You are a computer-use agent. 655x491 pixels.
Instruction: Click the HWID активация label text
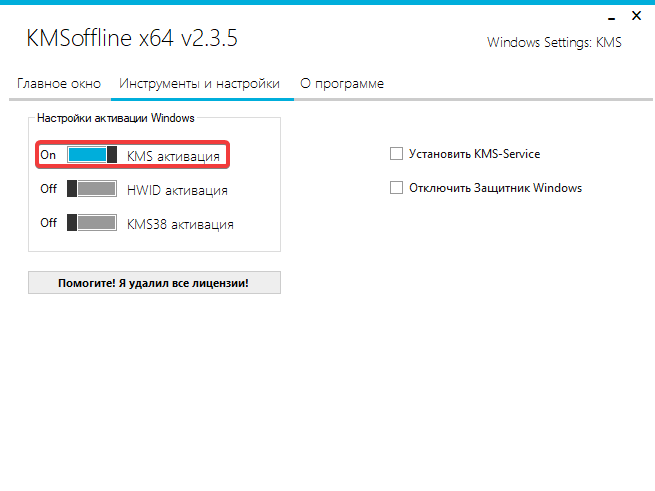(177, 190)
